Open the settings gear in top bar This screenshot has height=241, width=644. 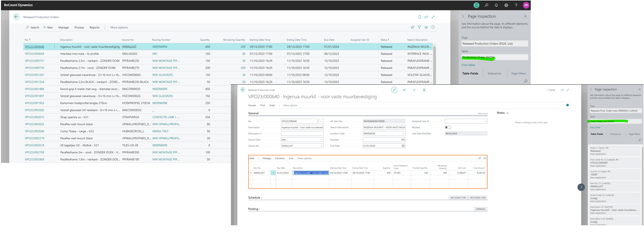[x=506, y=5]
